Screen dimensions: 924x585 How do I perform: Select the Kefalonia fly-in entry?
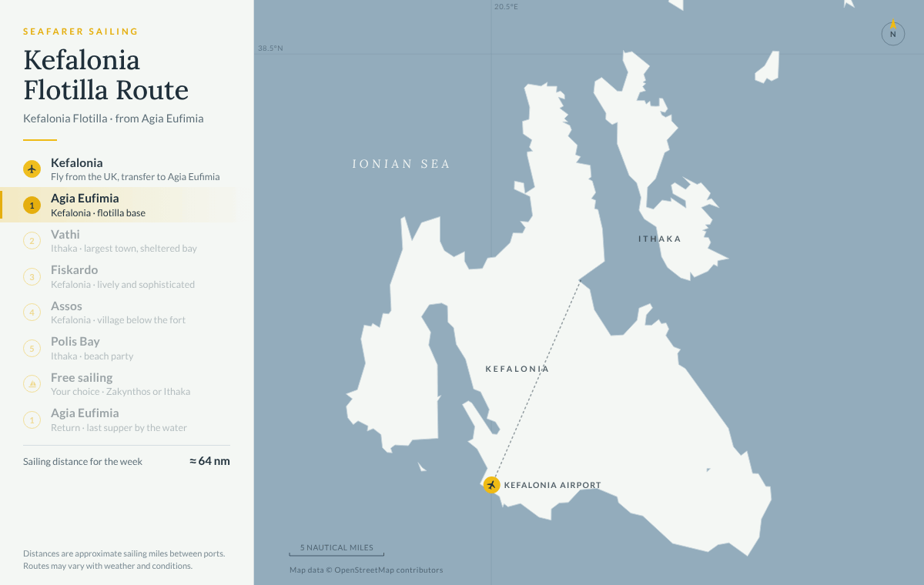click(126, 169)
